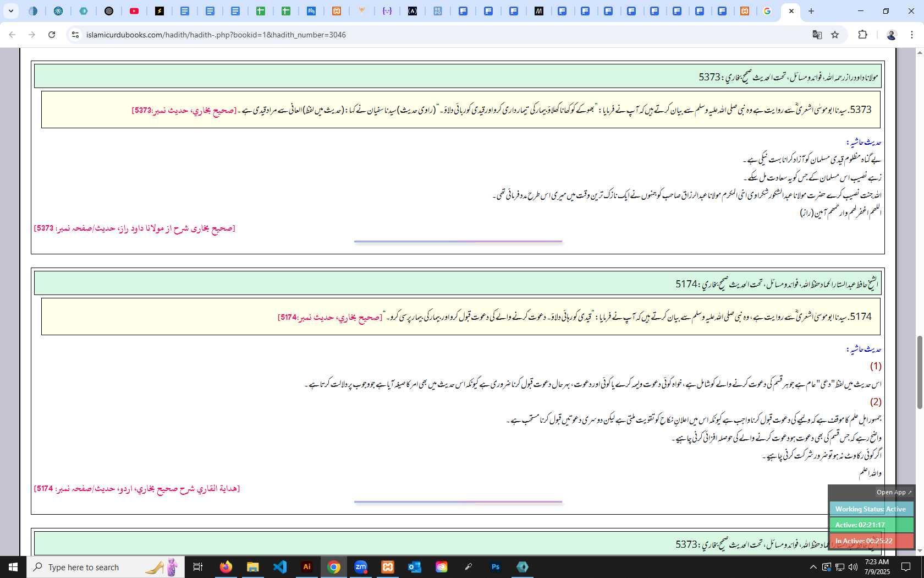Click Open App in tracker widget
The image size is (924, 578).
pyautogui.click(x=894, y=492)
